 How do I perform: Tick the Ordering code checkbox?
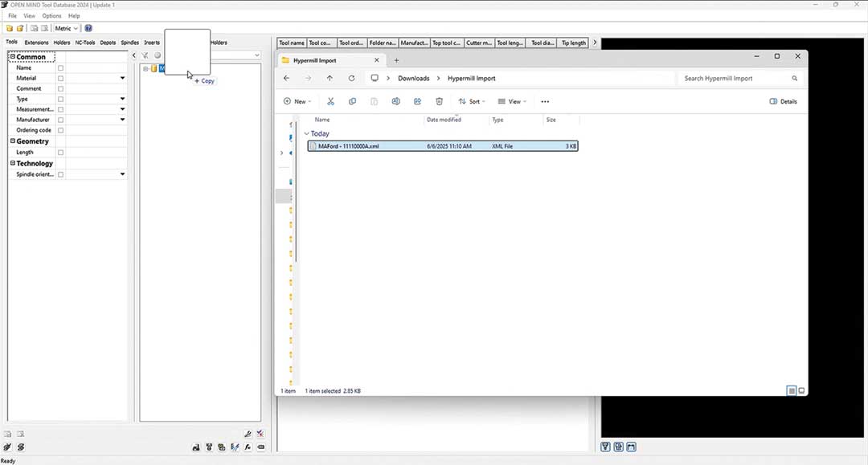point(60,130)
